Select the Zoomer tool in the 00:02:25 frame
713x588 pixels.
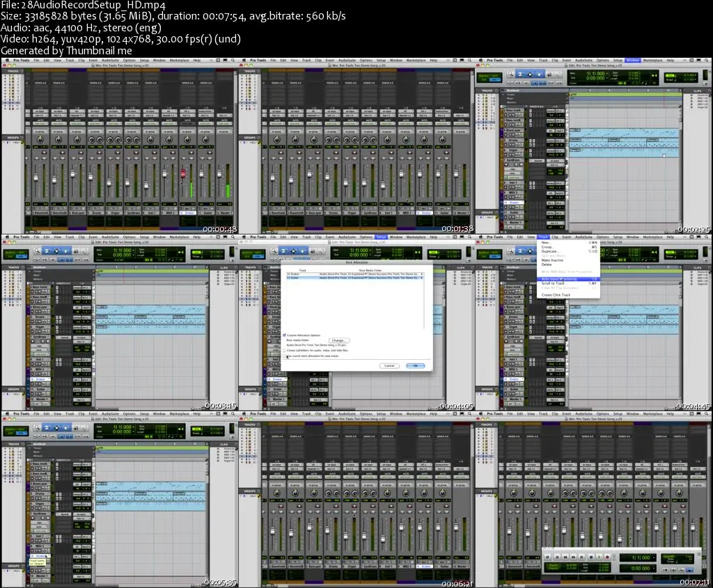tap(510, 74)
